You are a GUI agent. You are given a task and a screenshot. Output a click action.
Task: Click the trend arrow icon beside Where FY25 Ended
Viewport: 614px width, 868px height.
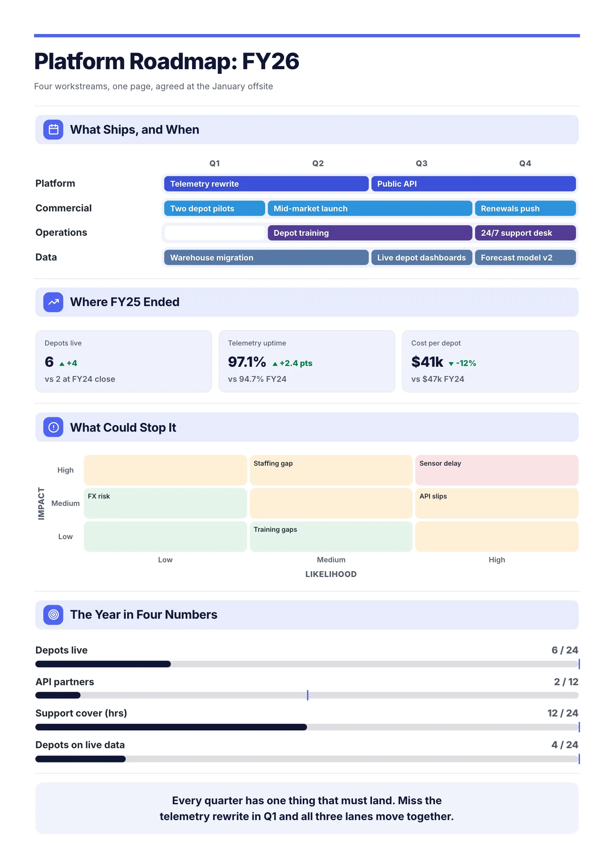[x=53, y=302]
